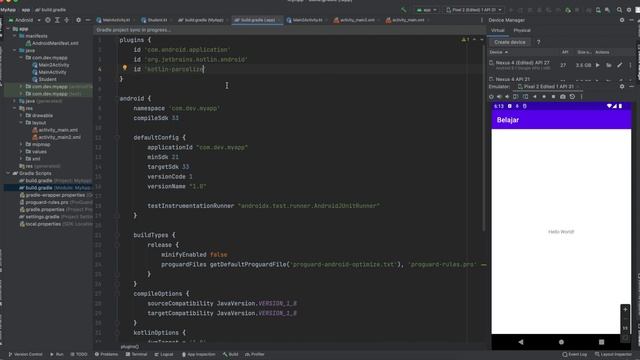
Task: Click the Search Everywhere magnifier icon
Action: click(x=619, y=10)
